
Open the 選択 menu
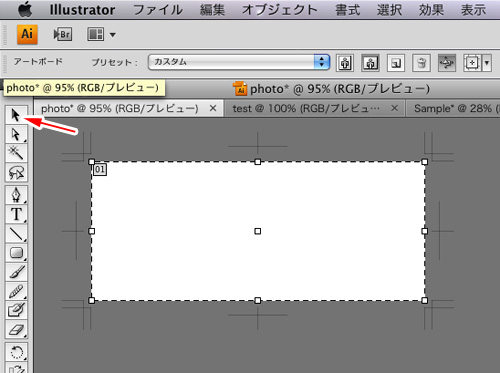(389, 10)
